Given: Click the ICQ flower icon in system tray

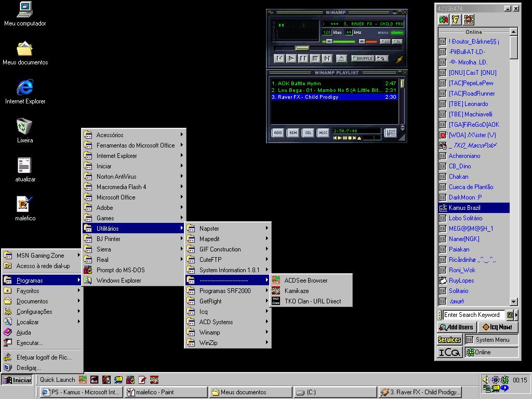Looking at the screenshot, I should click(505, 380).
